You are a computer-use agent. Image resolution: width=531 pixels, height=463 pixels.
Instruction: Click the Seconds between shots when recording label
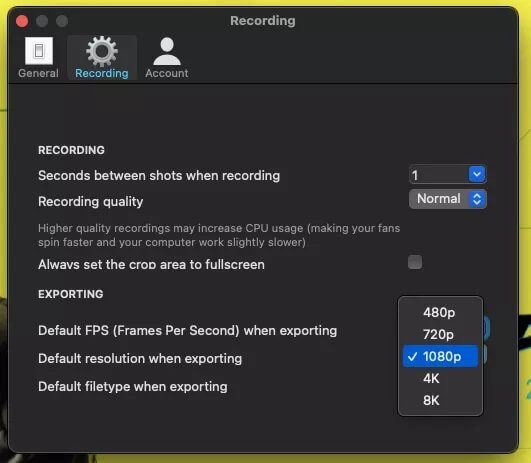click(x=159, y=176)
